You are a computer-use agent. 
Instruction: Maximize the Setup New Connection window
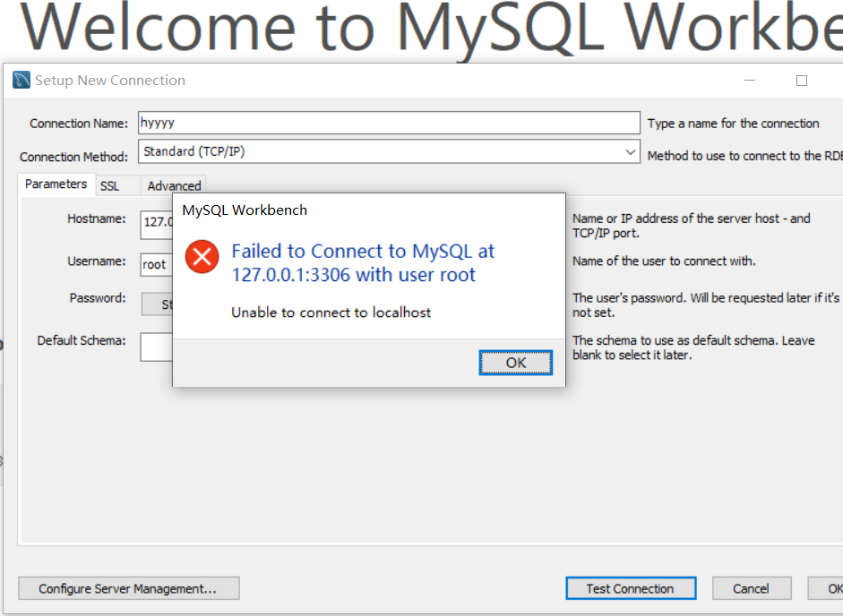(x=802, y=81)
